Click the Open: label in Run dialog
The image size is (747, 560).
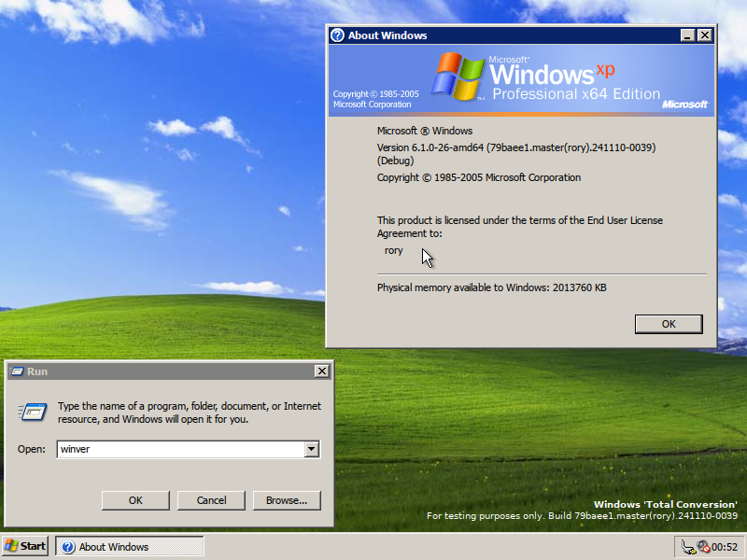[32, 449]
